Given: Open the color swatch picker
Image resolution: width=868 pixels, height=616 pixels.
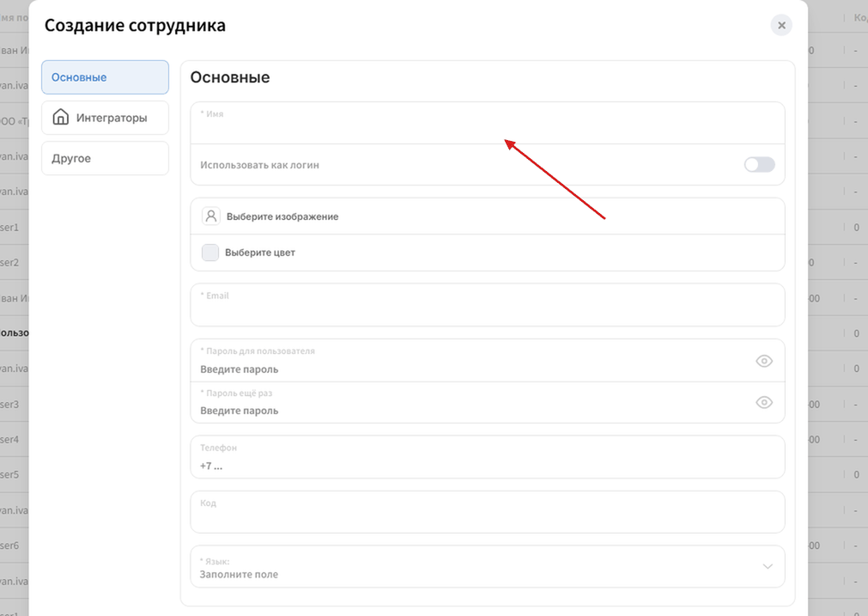Looking at the screenshot, I should click(x=210, y=253).
